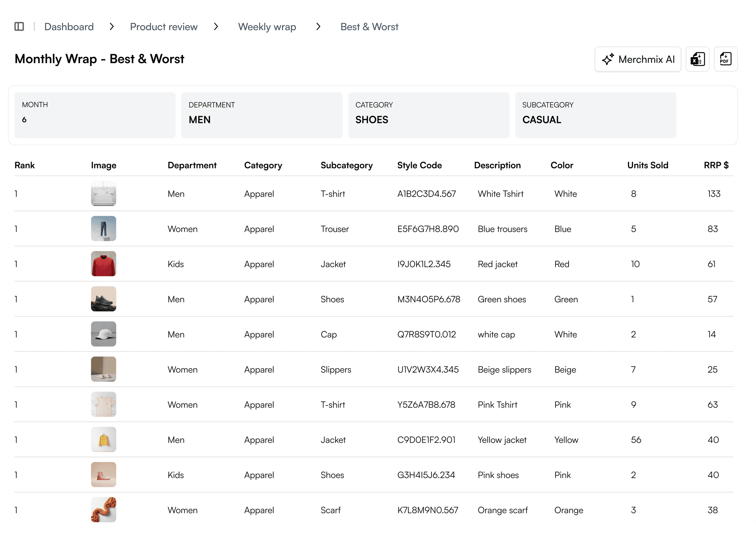Click the RRP $ column header
756x538 pixels.
click(x=716, y=165)
